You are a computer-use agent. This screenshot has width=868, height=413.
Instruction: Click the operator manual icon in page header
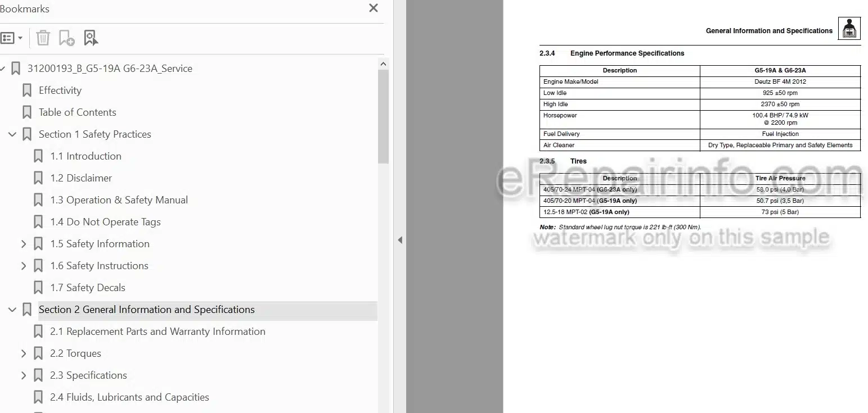pyautogui.click(x=849, y=29)
